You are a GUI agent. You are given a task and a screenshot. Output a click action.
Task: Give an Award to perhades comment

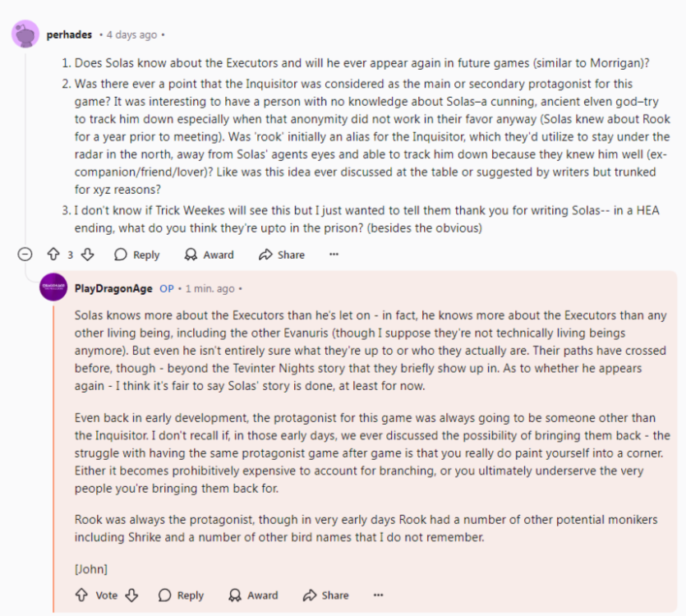point(209,255)
